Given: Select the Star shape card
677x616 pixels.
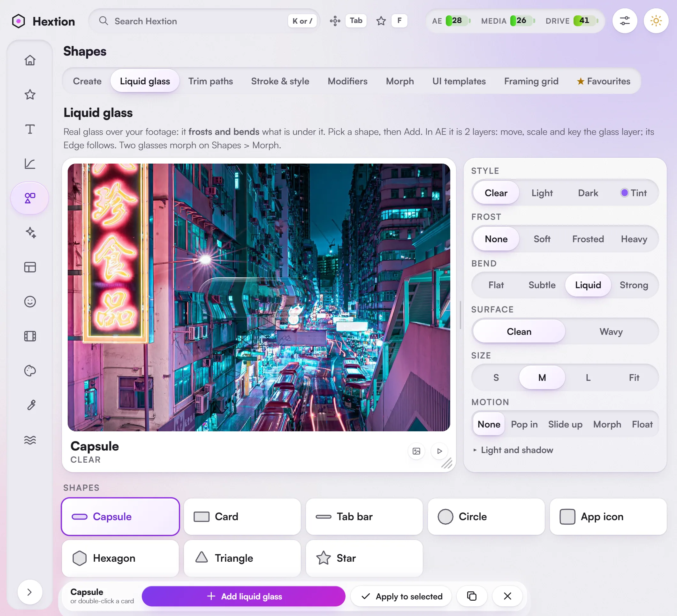Looking at the screenshot, I should tap(364, 558).
